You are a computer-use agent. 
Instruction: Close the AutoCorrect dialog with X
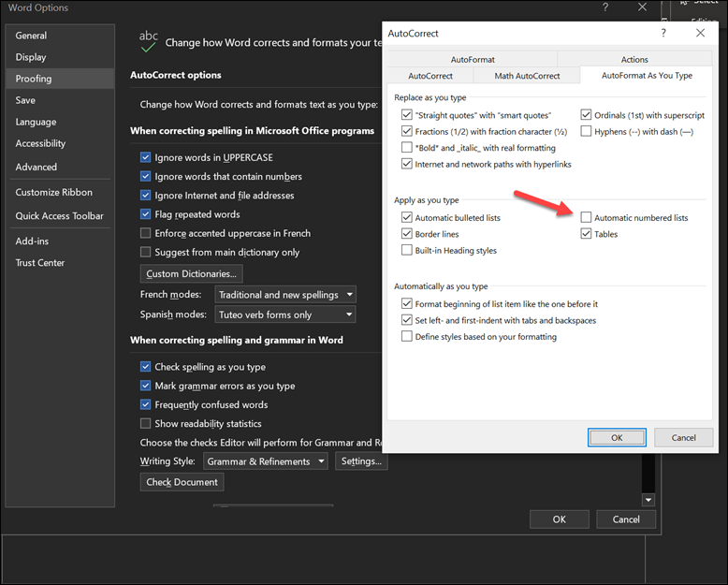700,32
